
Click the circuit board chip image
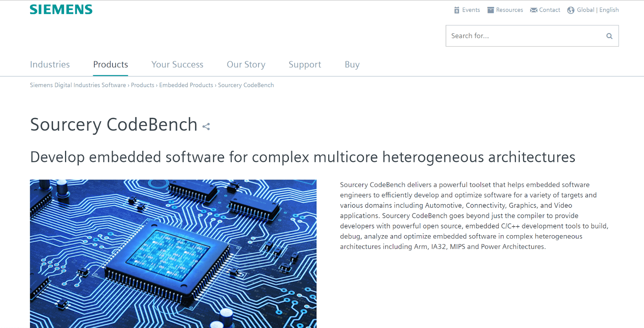173,253
